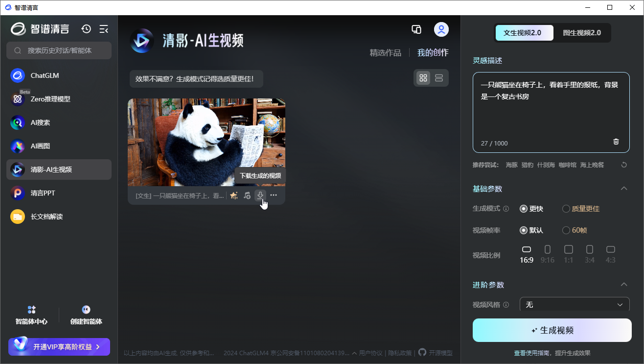644x364 pixels.
Task: Select 质量更佳 generation mode
Action: [580, 208]
